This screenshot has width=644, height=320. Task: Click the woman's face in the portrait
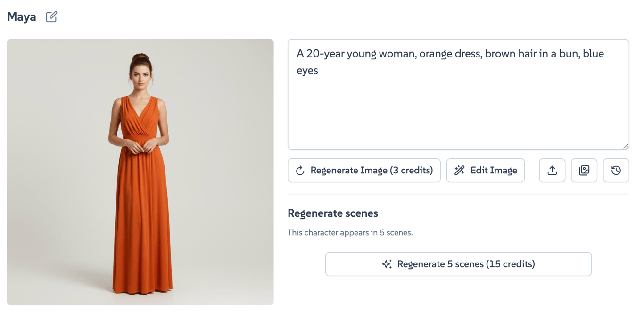(x=140, y=75)
